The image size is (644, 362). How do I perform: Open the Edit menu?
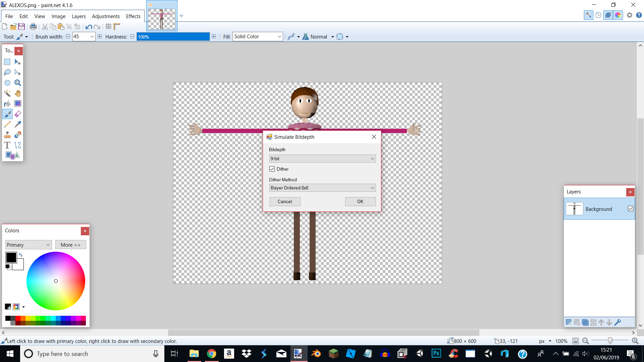coord(23,16)
